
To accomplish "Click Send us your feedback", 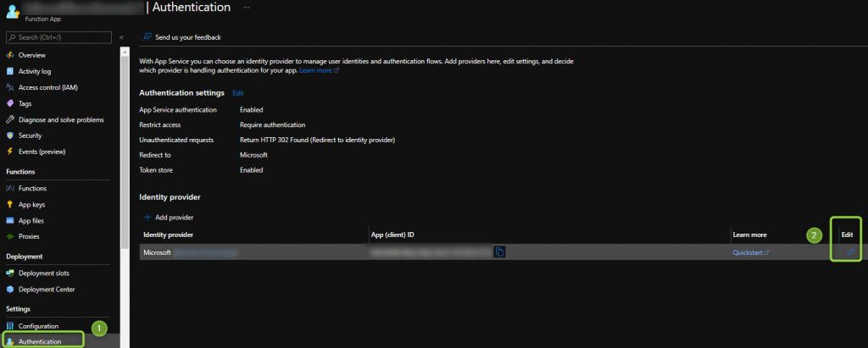I will (x=182, y=37).
